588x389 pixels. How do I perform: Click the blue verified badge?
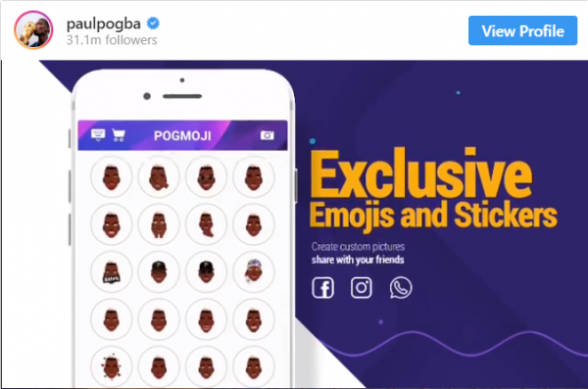pyautogui.click(x=153, y=24)
